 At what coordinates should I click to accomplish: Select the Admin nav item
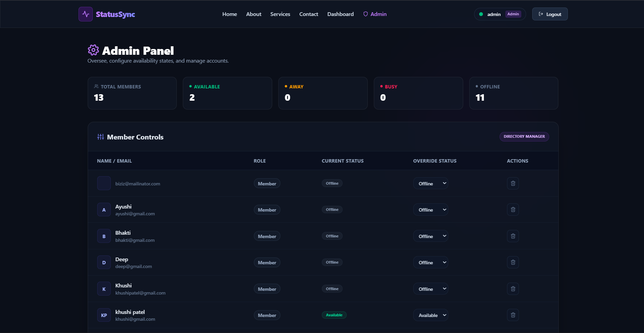point(375,14)
